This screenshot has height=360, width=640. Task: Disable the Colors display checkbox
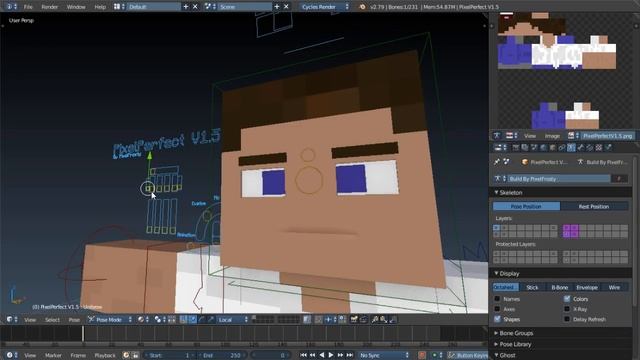(567, 299)
